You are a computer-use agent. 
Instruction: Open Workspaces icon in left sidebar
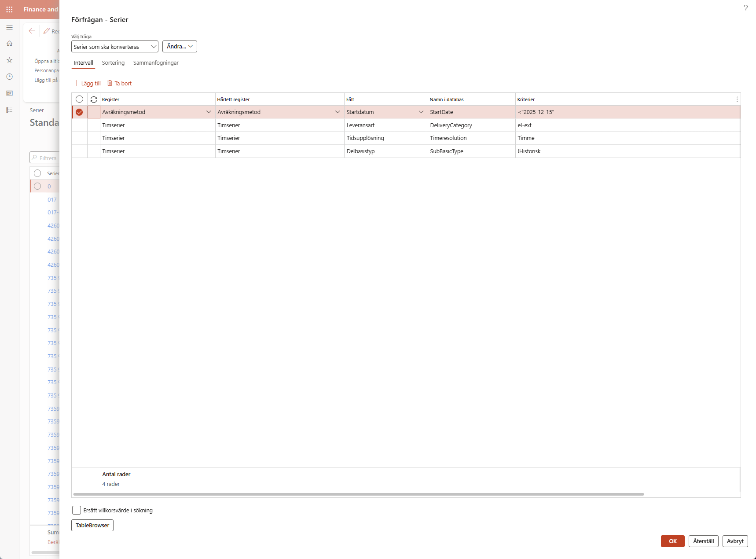(x=9, y=93)
